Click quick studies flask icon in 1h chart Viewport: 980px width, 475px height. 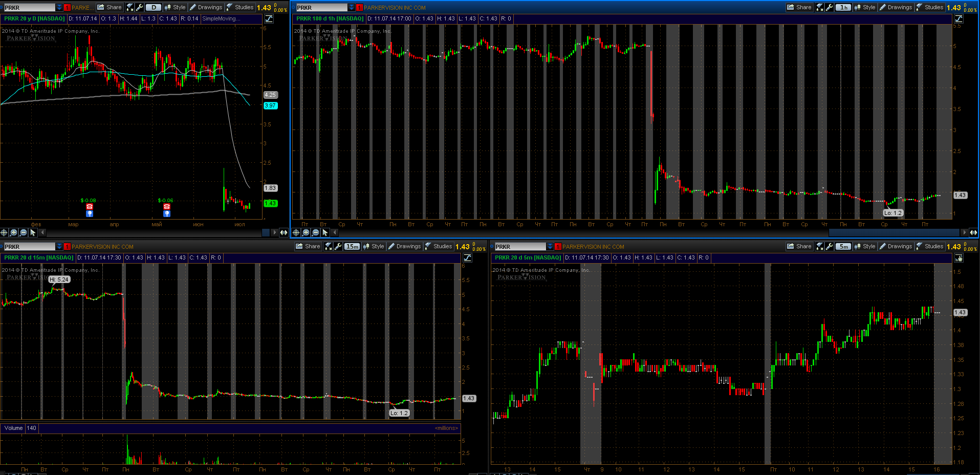click(820, 7)
